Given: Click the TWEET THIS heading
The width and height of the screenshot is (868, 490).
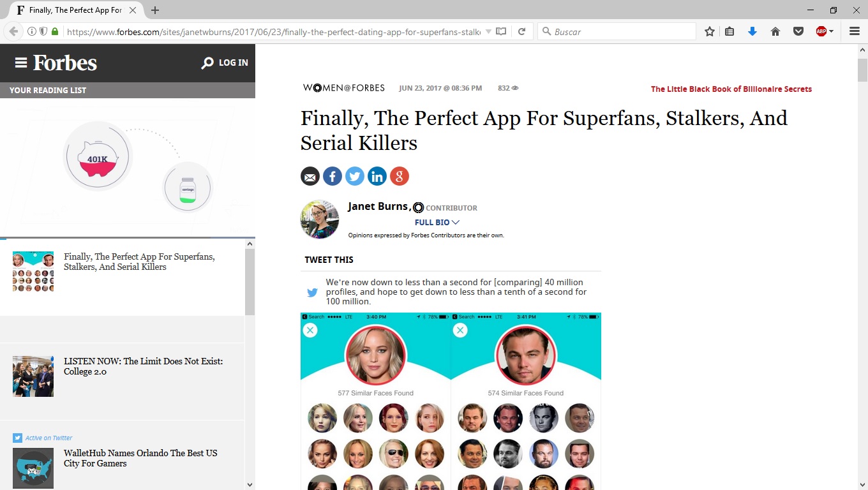Looking at the screenshot, I should 329,260.
